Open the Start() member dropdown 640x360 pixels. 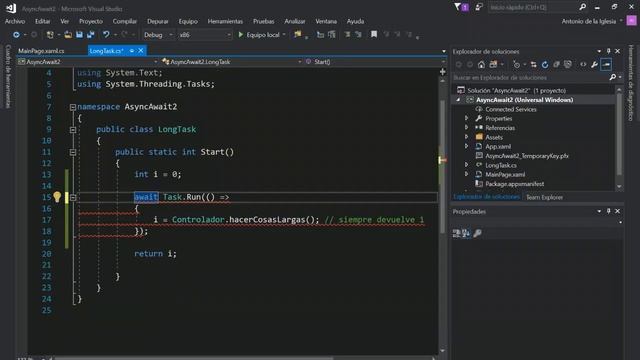click(375, 62)
